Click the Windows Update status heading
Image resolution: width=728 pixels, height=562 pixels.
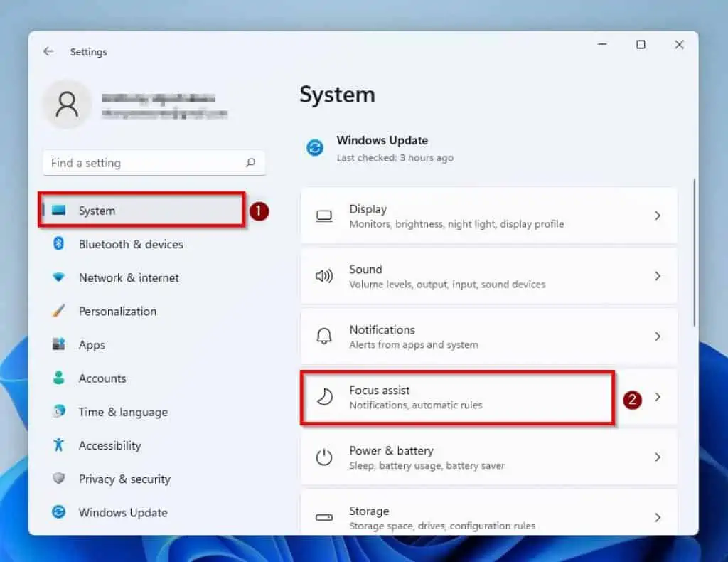pos(382,140)
